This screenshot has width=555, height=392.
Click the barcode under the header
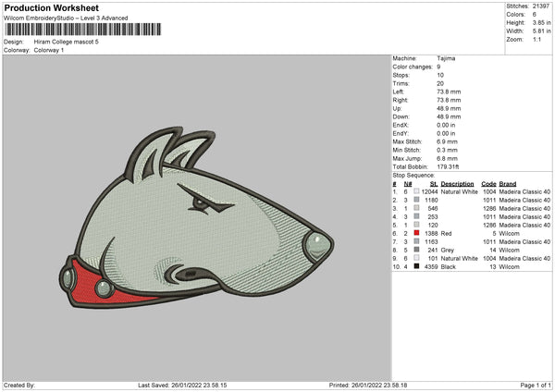[x=83, y=30]
